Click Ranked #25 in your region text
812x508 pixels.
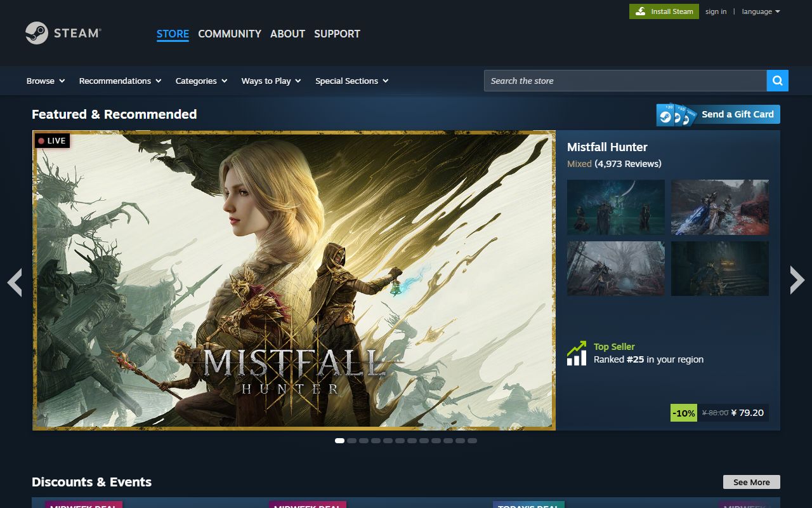pos(648,359)
